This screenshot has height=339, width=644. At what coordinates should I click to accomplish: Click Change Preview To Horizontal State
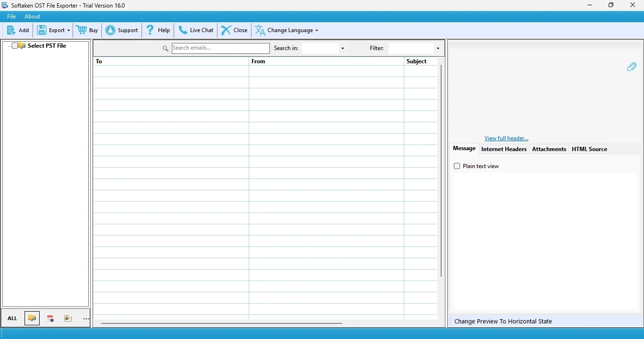[x=503, y=322]
